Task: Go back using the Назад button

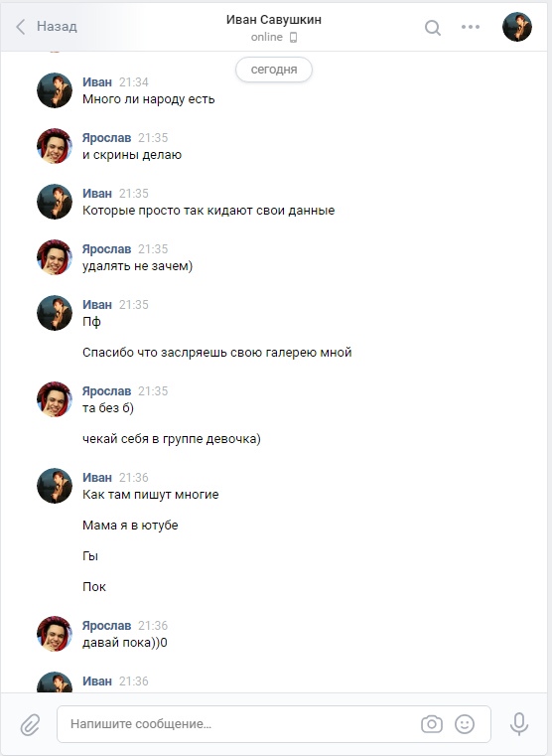Action: pos(47,27)
